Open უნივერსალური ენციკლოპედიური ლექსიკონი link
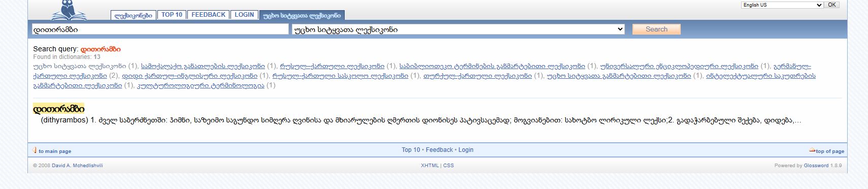 (679, 66)
